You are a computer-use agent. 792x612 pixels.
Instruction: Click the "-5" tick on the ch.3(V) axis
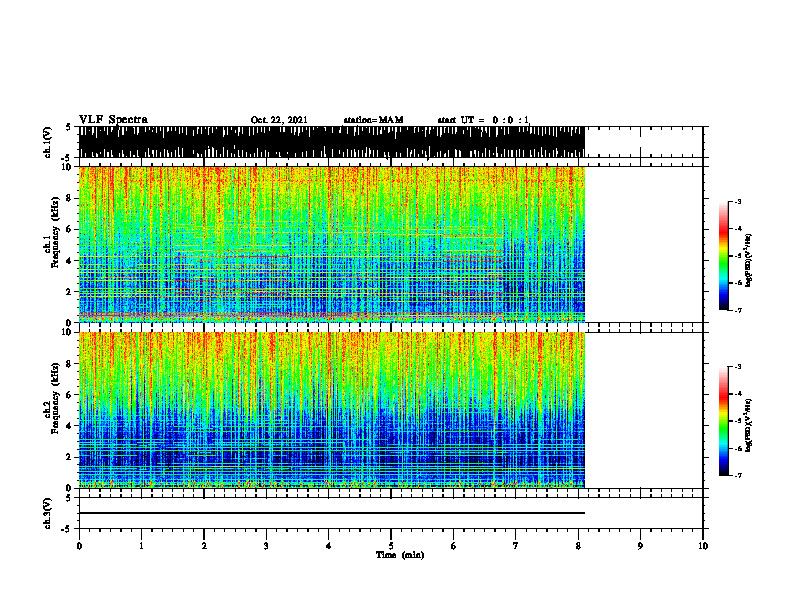click(x=66, y=529)
